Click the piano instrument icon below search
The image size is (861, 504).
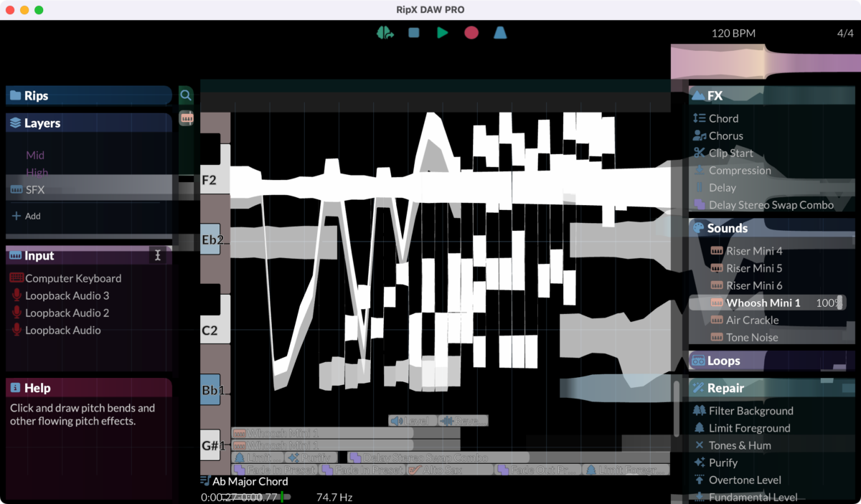tap(187, 118)
